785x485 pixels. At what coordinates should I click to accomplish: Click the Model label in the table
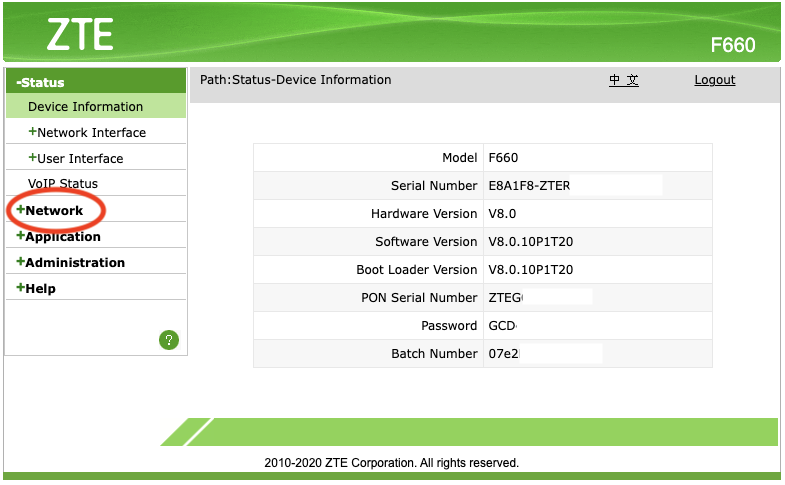click(460, 158)
